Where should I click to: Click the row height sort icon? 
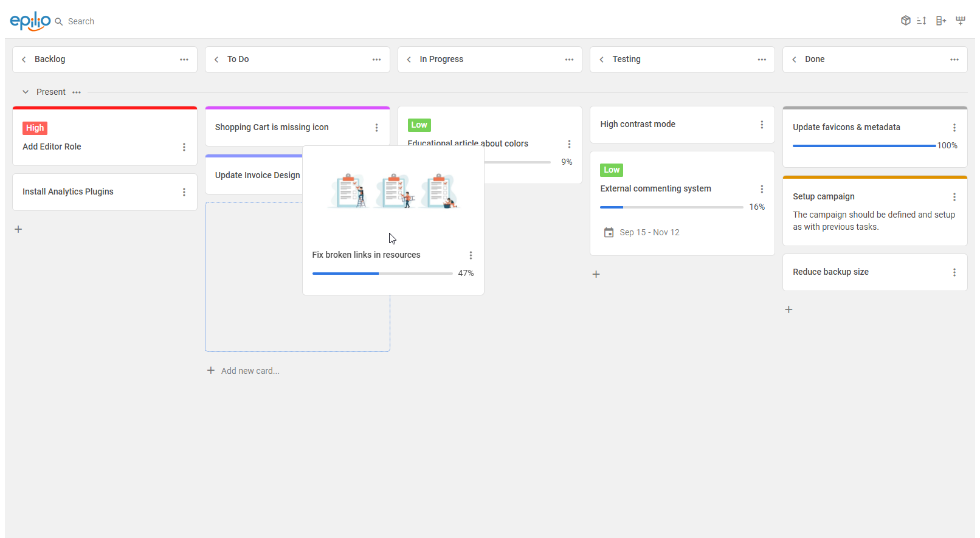(922, 21)
